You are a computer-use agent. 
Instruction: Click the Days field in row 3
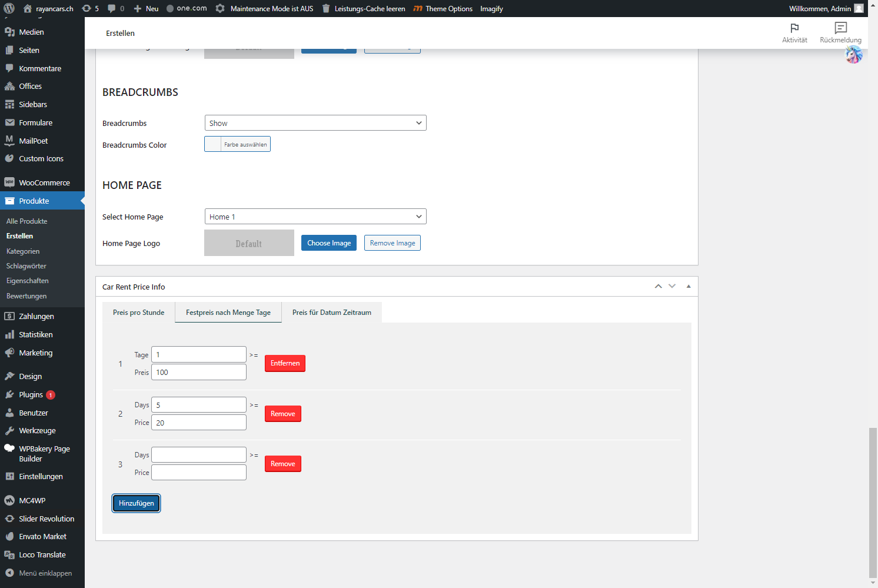(199, 455)
